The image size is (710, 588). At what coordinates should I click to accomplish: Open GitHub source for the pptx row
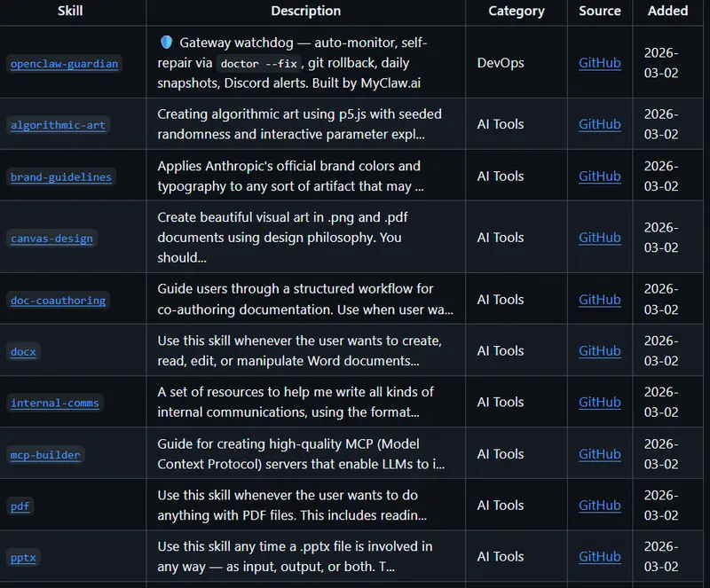(599, 556)
